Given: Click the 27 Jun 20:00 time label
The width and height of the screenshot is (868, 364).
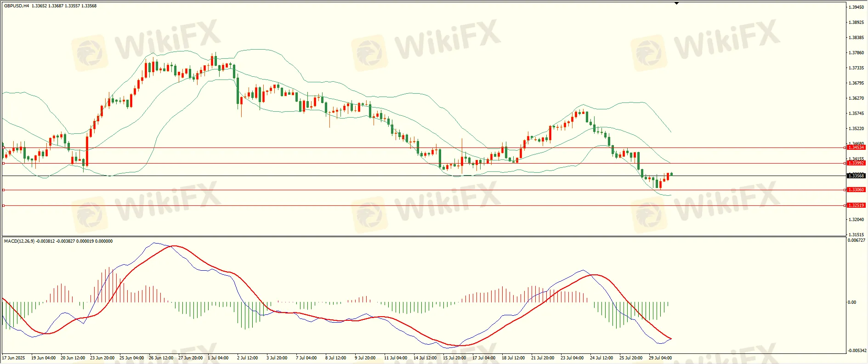Looking at the screenshot, I should point(190,358).
